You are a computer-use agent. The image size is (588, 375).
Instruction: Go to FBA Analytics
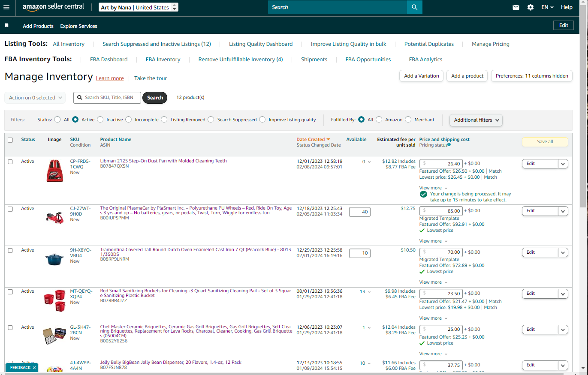coord(425,60)
